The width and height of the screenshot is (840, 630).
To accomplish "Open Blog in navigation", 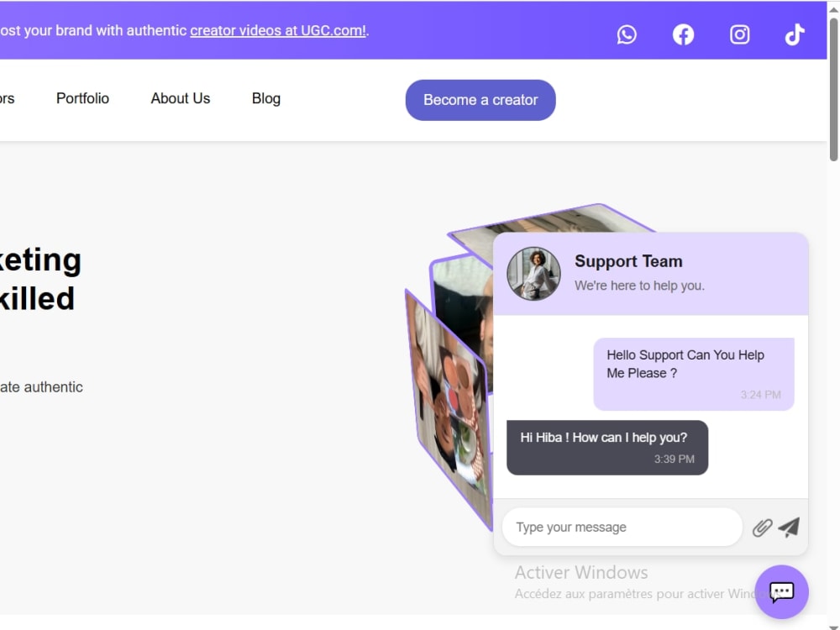I will [266, 98].
